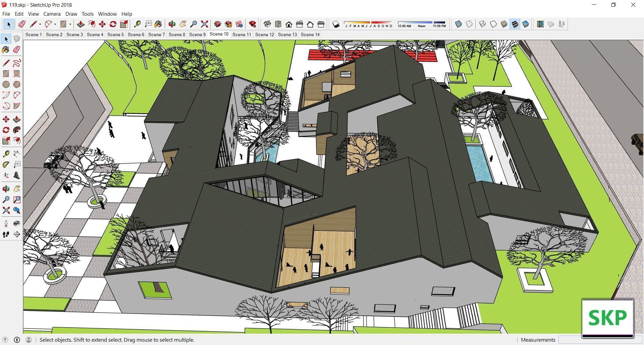Open the Window menu
Screen dimensions: 644x345
(x=107, y=14)
